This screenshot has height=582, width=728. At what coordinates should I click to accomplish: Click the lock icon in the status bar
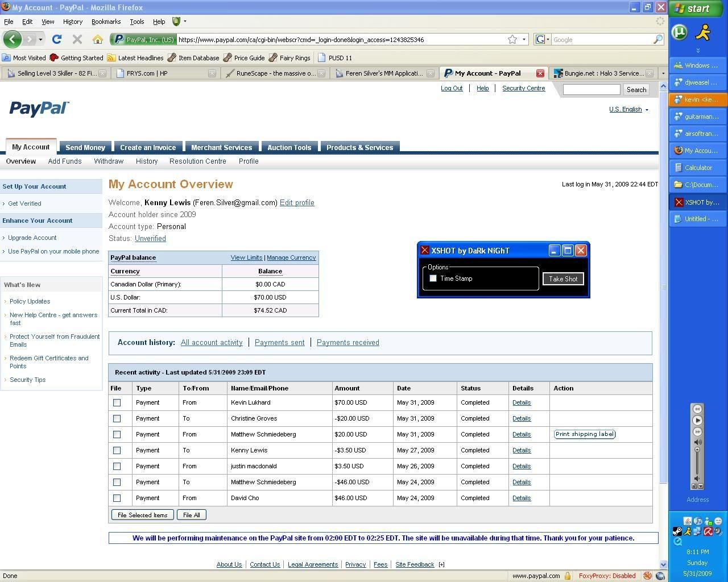point(567,576)
